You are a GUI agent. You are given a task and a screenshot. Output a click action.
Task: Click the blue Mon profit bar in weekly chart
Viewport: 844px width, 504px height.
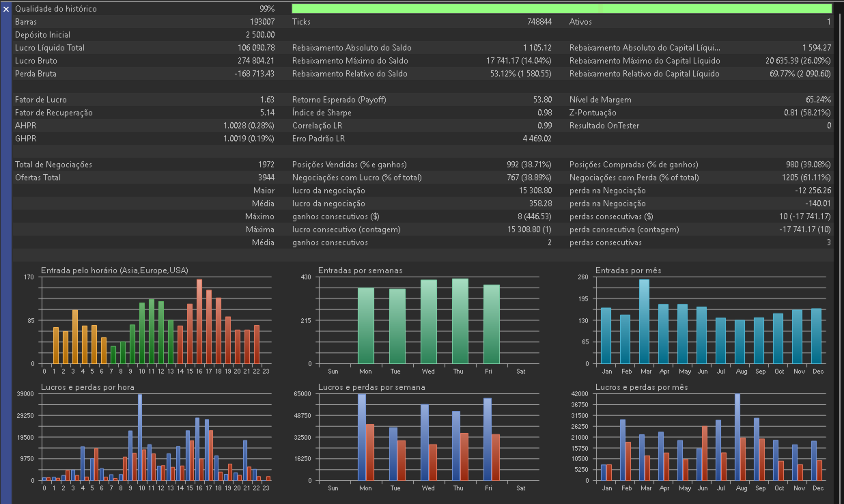362,437
